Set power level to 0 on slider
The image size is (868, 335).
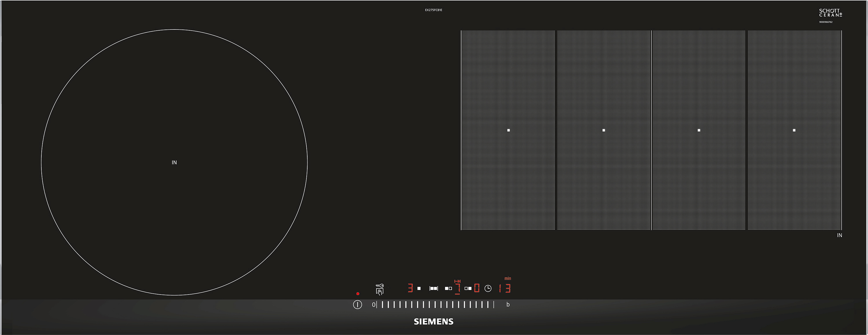pos(373,305)
